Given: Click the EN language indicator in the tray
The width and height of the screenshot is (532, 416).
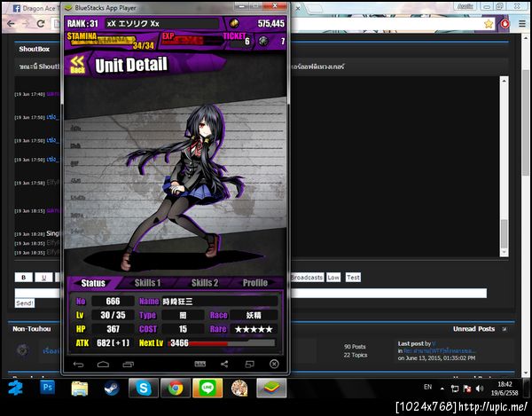Looking at the screenshot, I should tap(428, 387).
